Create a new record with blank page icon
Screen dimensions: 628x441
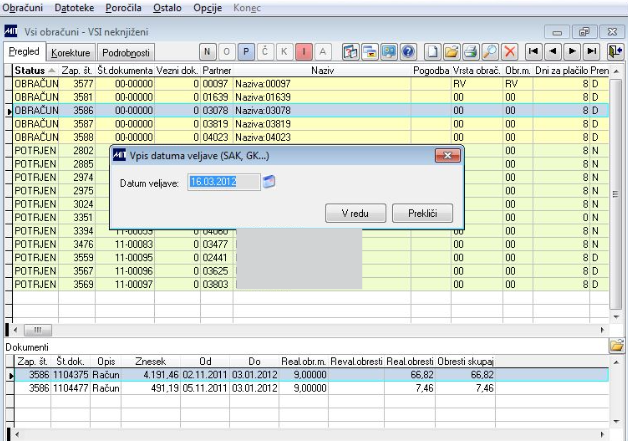(432, 52)
